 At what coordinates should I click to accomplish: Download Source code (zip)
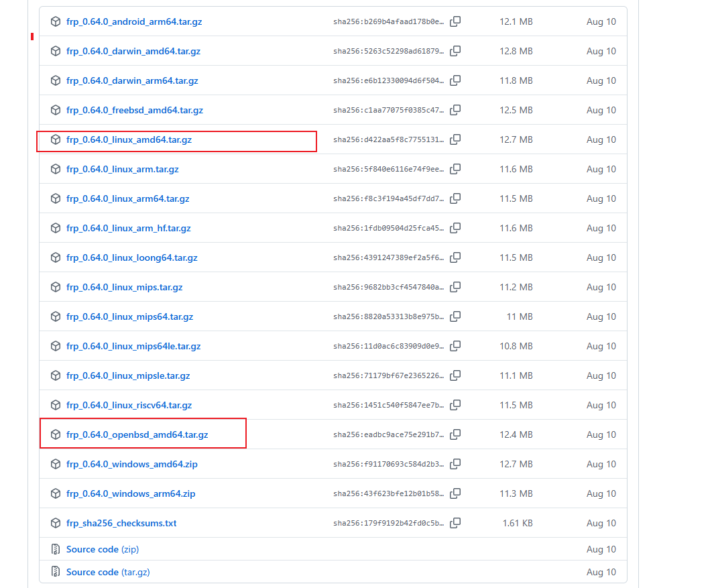click(x=103, y=549)
